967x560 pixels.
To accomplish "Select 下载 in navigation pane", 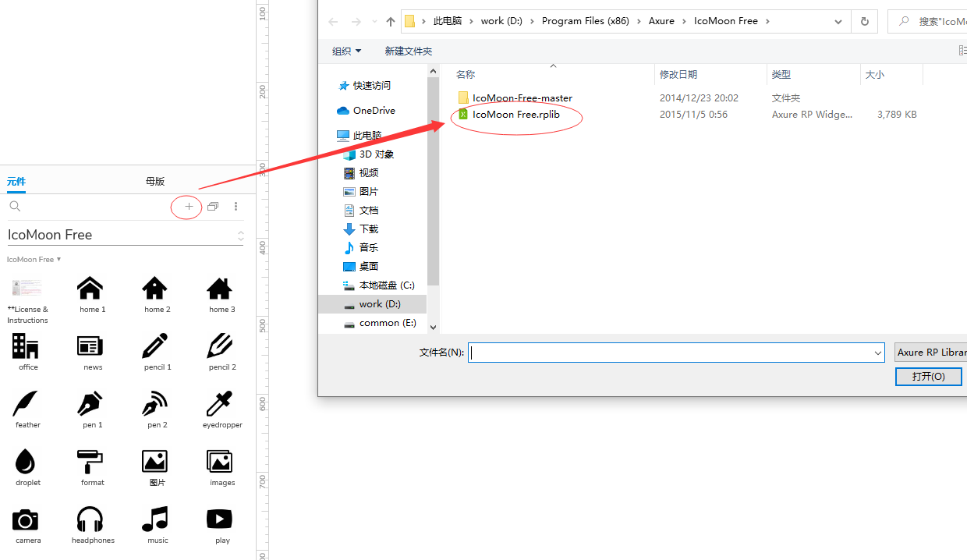I will click(369, 229).
